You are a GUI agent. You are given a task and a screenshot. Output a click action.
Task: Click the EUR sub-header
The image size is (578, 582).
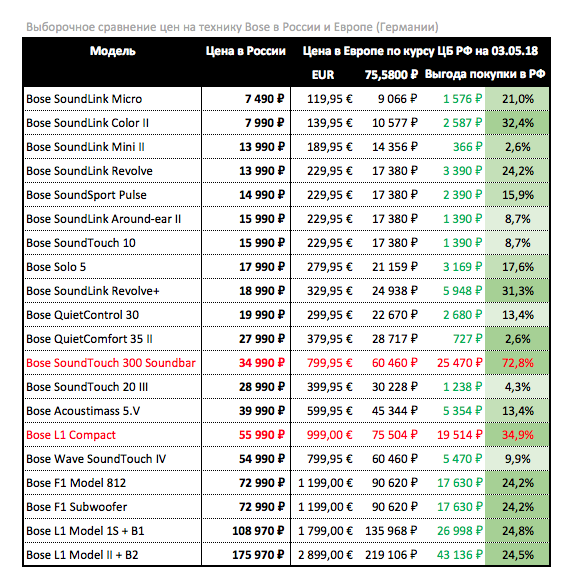pyautogui.click(x=323, y=75)
